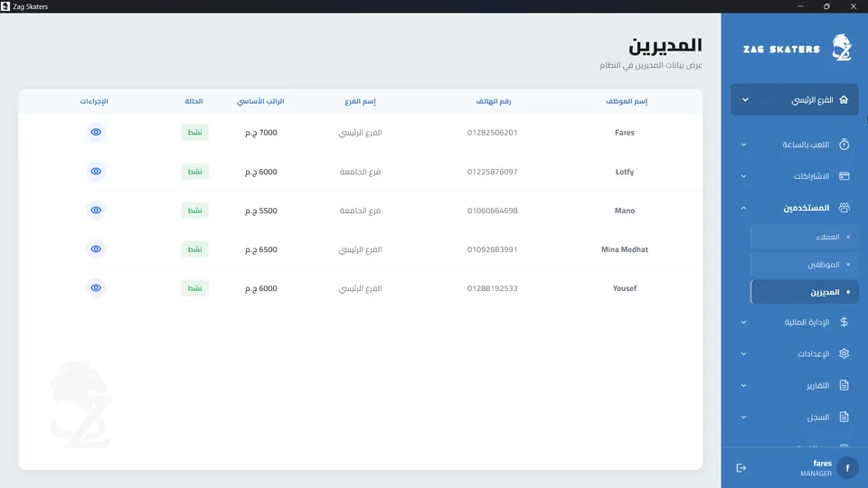This screenshot has width=868, height=488.
Task: Click the نشط status badge for Yousef
Action: [195, 287]
